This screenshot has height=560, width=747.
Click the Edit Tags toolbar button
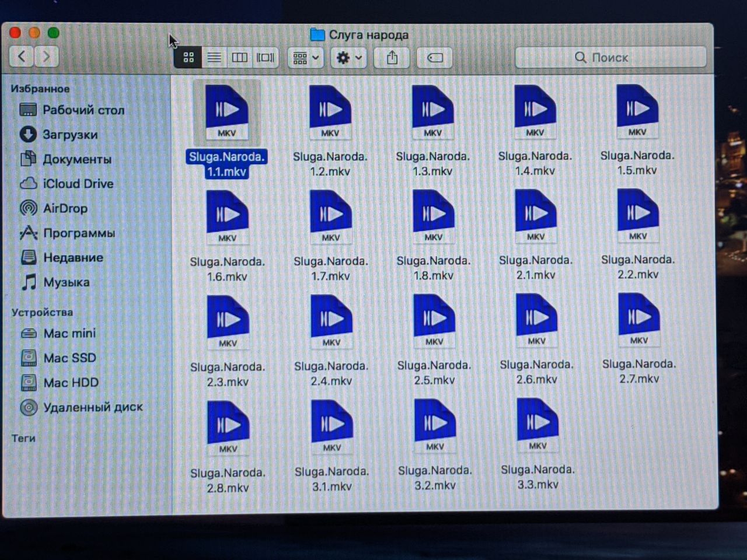click(435, 57)
